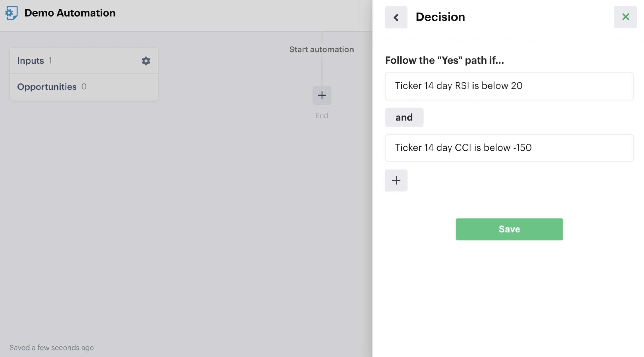The width and height of the screenshot is (644, 357).
Task: Select the Start automation node
Action: tap(322, 49)
